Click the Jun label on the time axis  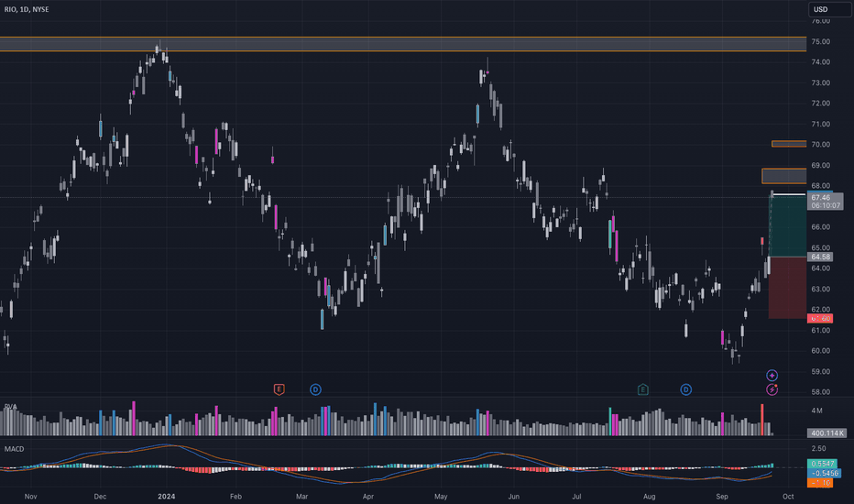514,497
